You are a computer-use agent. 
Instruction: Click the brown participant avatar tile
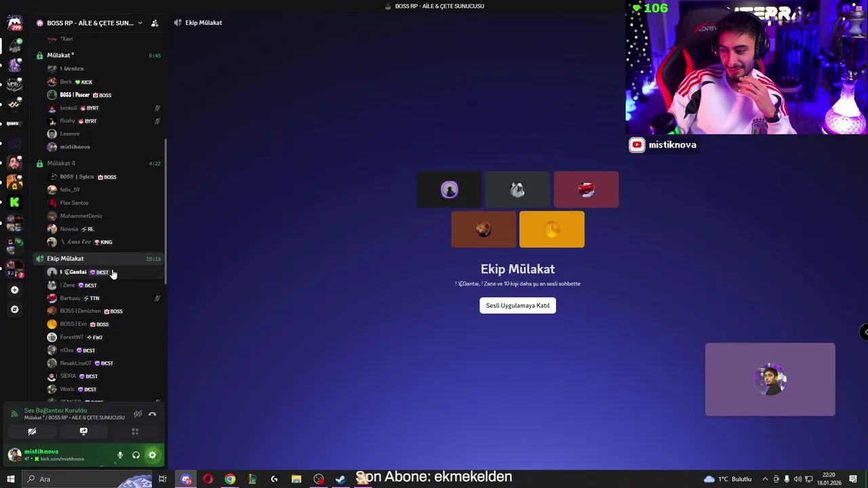(x=484, y=230)
